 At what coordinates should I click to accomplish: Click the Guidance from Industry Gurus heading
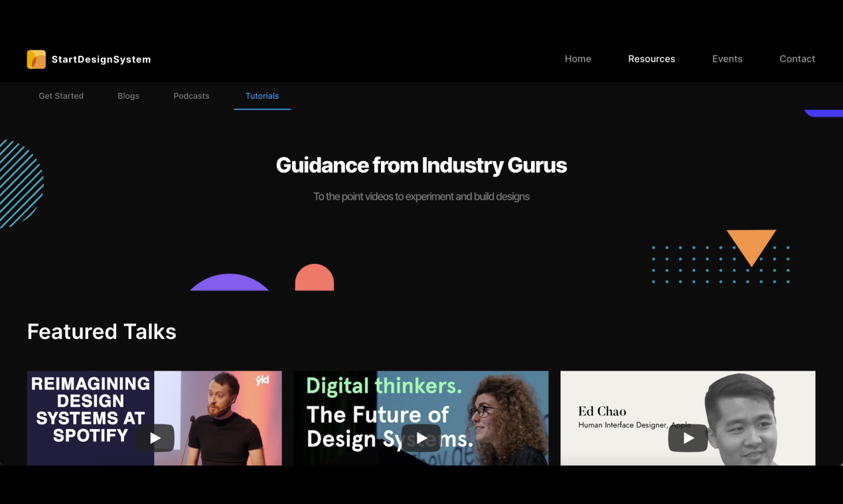[421, 165]
